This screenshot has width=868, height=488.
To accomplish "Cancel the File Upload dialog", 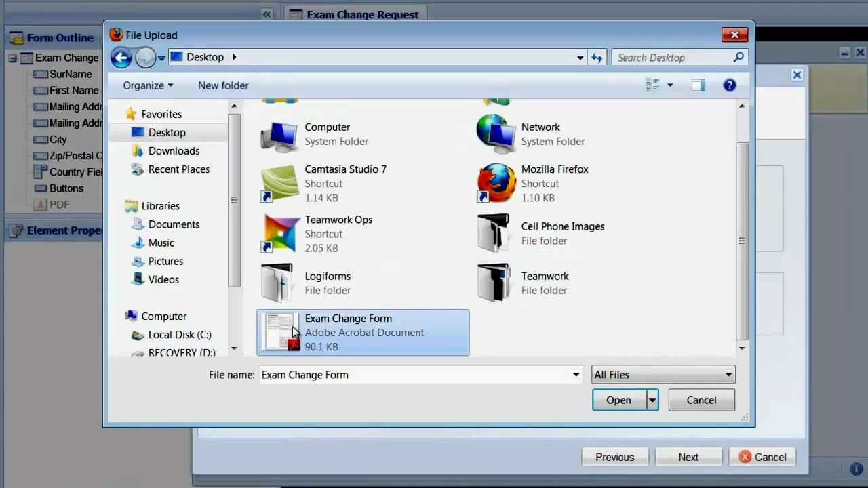I will [701, 400].
